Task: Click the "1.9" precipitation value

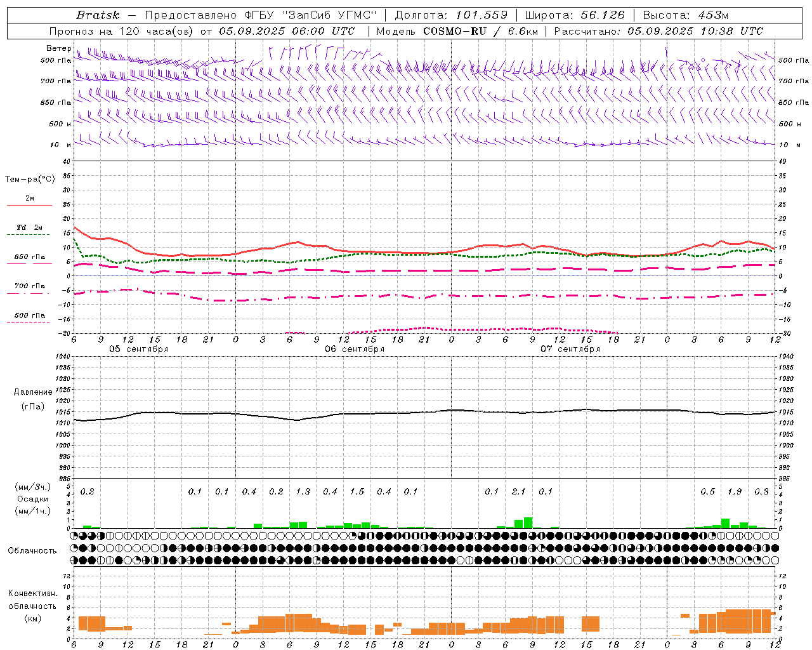Action: click(x=735, y=492)
